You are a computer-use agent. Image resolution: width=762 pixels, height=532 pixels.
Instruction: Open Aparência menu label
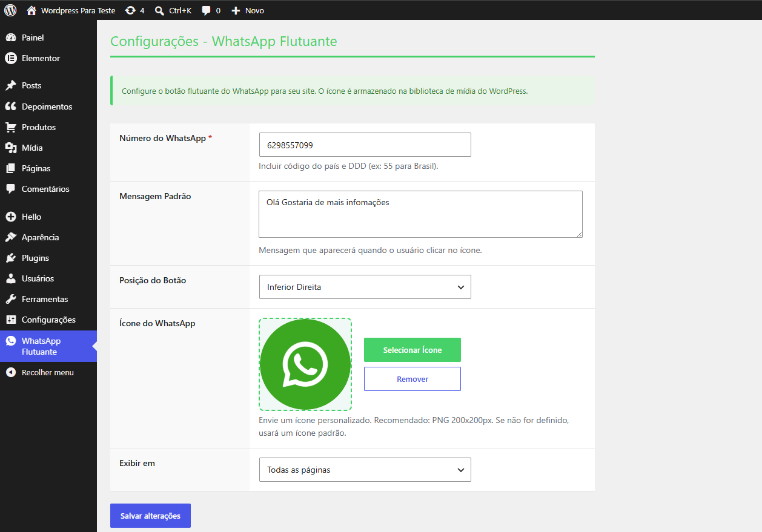point(41,237)
